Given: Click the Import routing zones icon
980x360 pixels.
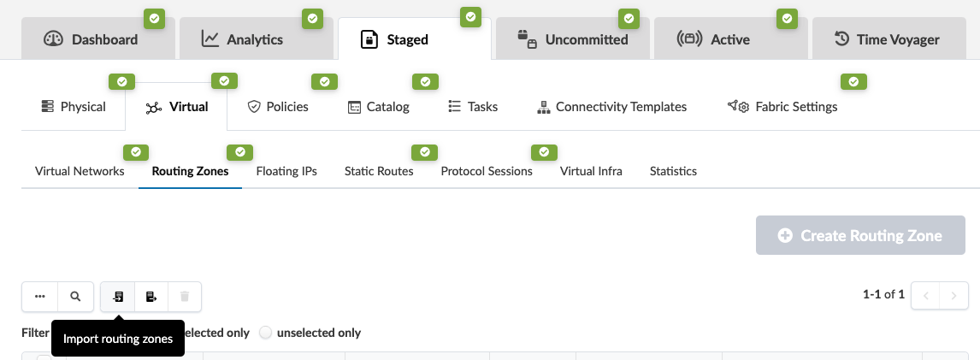Looking at the screenshot, I should [118, 297].
